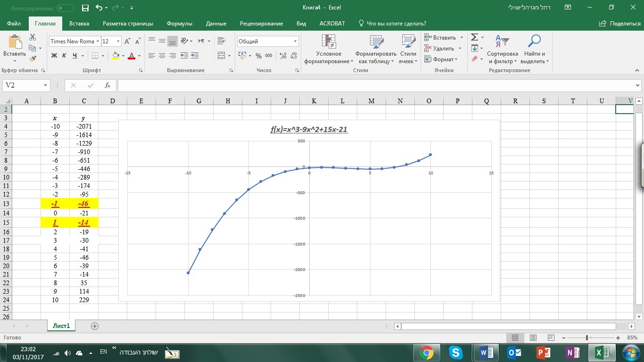Expand the font name dropdown
This screenshot has height=362, width=644.
(x=98, y=41)
